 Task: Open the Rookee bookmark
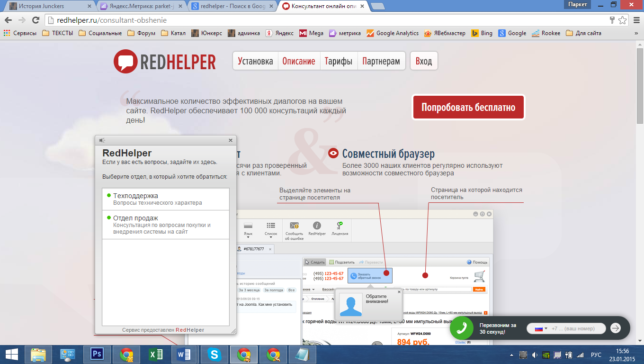pos(546,33)
